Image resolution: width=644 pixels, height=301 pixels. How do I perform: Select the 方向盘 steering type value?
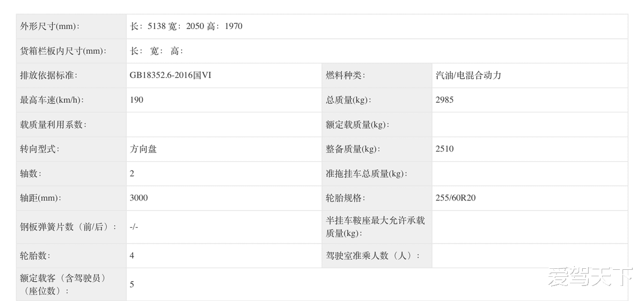point(143,149)
